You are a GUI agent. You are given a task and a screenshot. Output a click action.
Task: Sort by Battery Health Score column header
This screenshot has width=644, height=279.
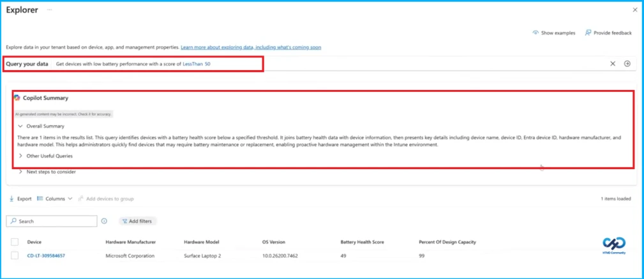pyautogui.click(x=363, y=242)
